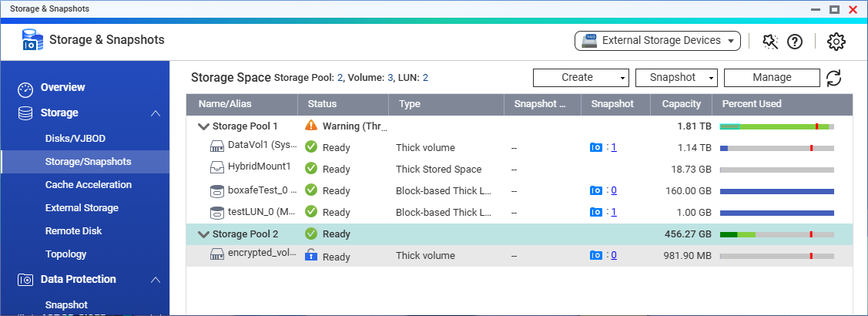Open the help question mark icon
The width and height of the screenshot is (868, 316).
tap(795, 42)
